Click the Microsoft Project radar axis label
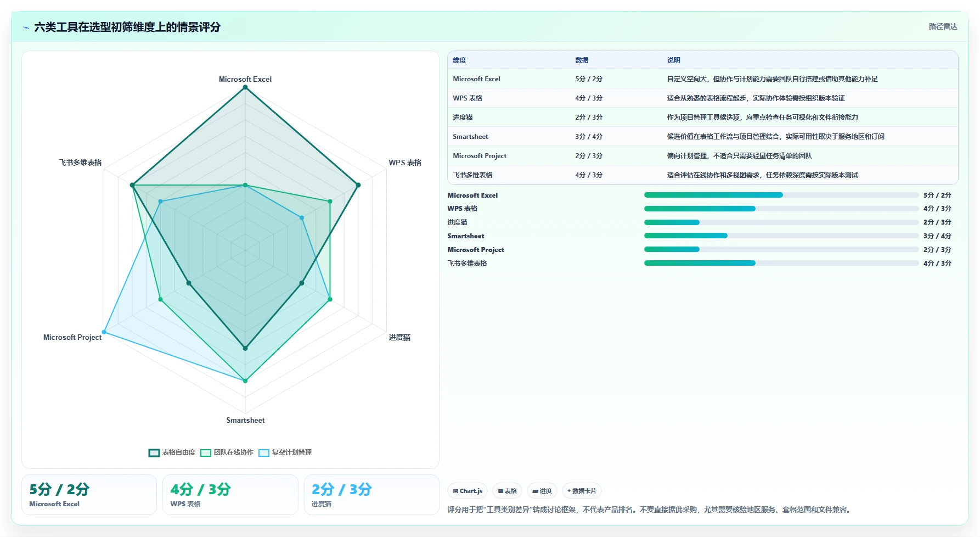The height and width of the screenshot is (537, 980). click(x=72, y=337)
